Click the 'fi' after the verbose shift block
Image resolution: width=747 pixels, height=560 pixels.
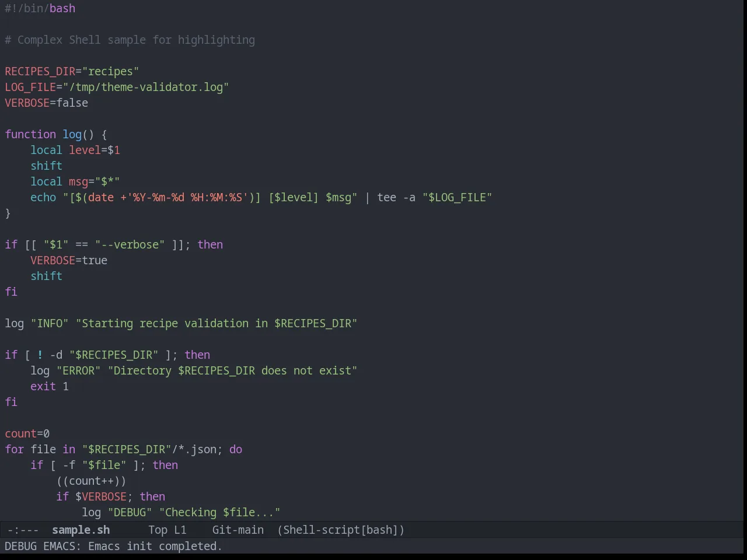pyautogui.click(x=11, y=292)
